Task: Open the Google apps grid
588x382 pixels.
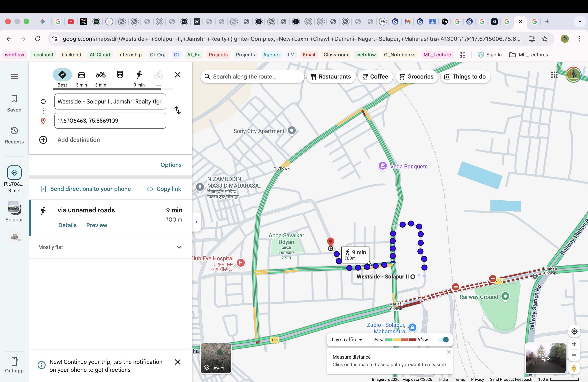Action: 554,75
